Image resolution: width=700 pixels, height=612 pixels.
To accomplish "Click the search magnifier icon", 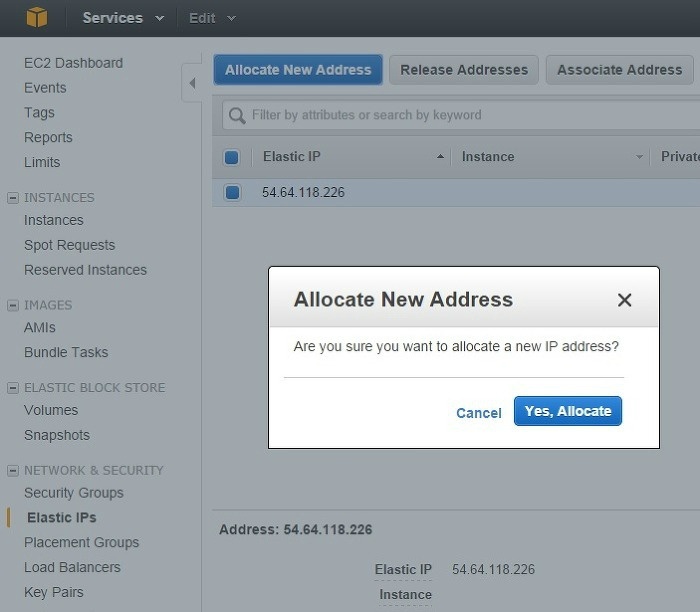I will (237, 115).
